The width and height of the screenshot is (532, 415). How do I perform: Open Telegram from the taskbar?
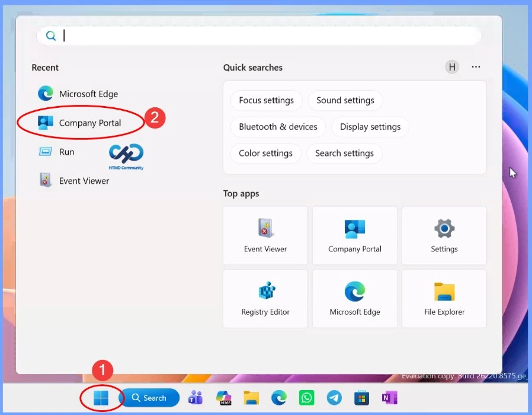[334, 398]
